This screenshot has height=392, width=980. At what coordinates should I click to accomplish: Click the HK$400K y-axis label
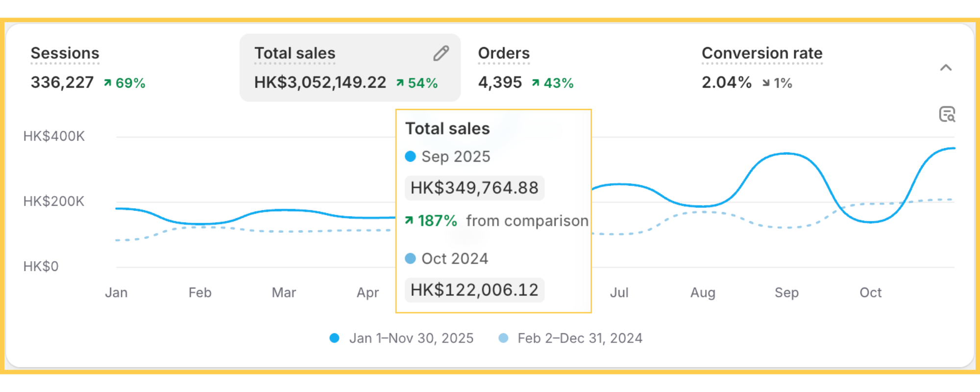pyautogui.click(x=54, y=136)
